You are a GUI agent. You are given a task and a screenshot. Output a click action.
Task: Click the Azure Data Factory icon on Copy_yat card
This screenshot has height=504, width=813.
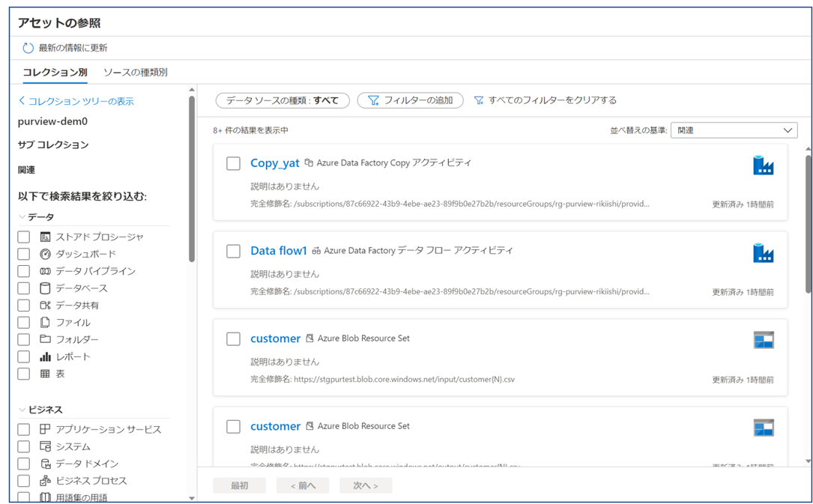click(x=763, y=166)
